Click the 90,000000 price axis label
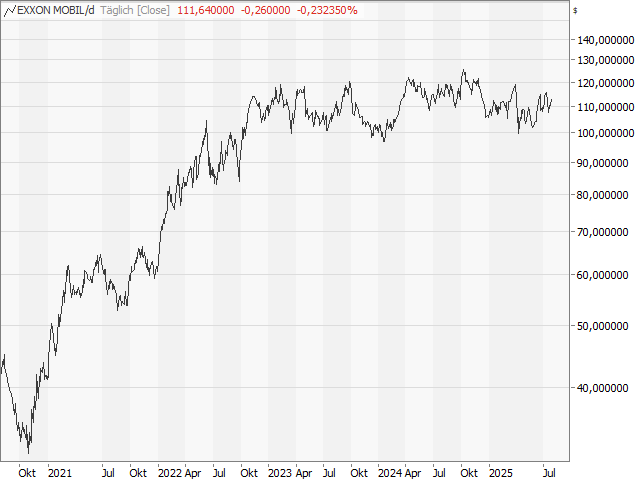Screen dimensions: 640x480 click(602, 163)
